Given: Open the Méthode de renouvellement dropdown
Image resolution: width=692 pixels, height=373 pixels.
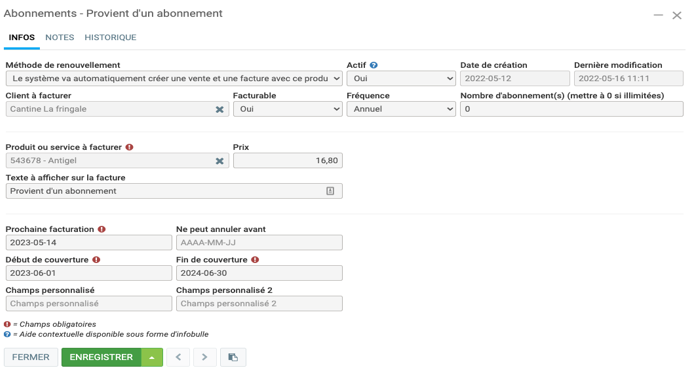Looking at the screenshot, I should (174, 79).
